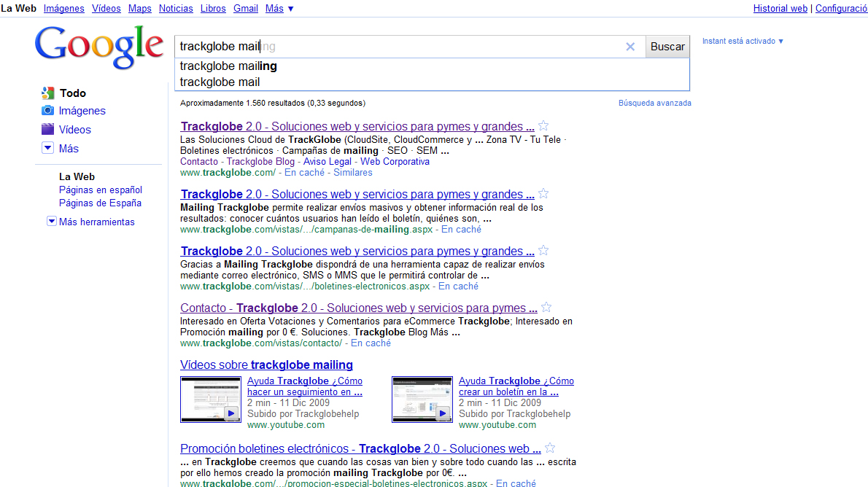Click the sidebar Más label
The width and height of the screenshot is (868, 487).
(x=69, y=148)
